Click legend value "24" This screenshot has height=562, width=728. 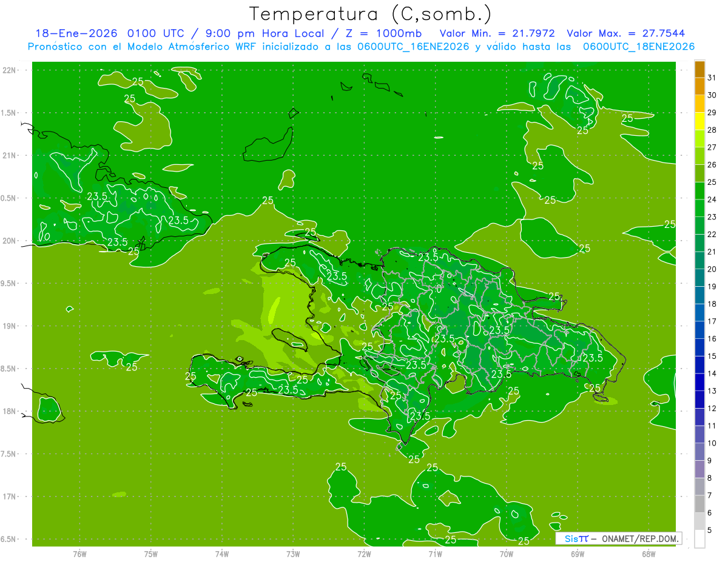(712, 199)
